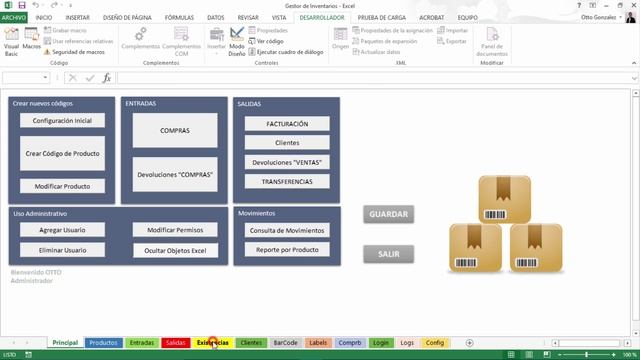Switch to the VISTA ribbon tab
The height and width of the screenshot is (360, 640).
279,18
